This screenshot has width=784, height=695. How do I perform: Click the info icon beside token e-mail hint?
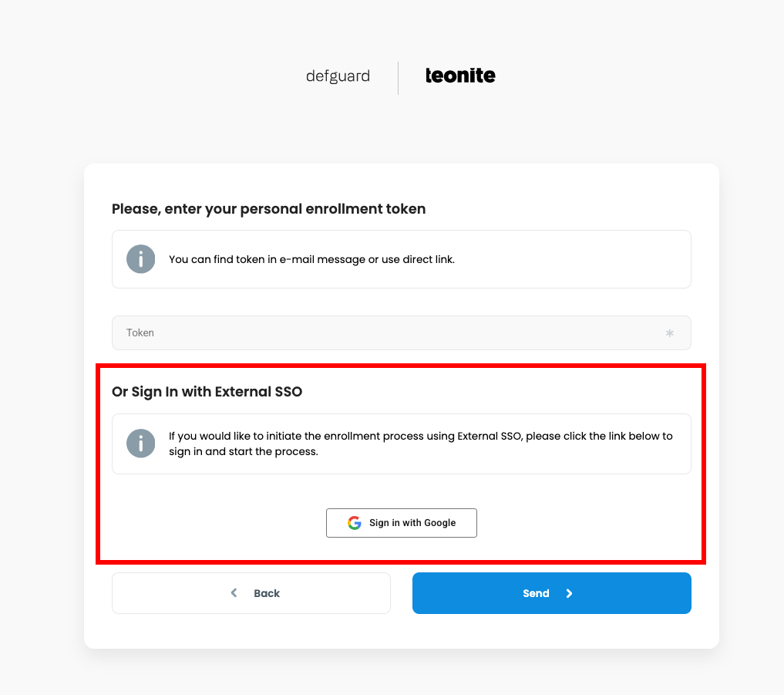click(x=141, y=259)
